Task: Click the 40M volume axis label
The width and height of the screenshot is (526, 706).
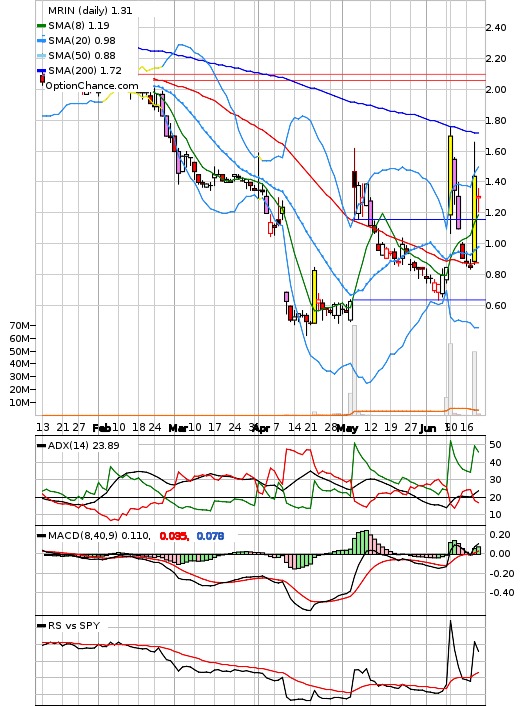Action: [22, 364]
